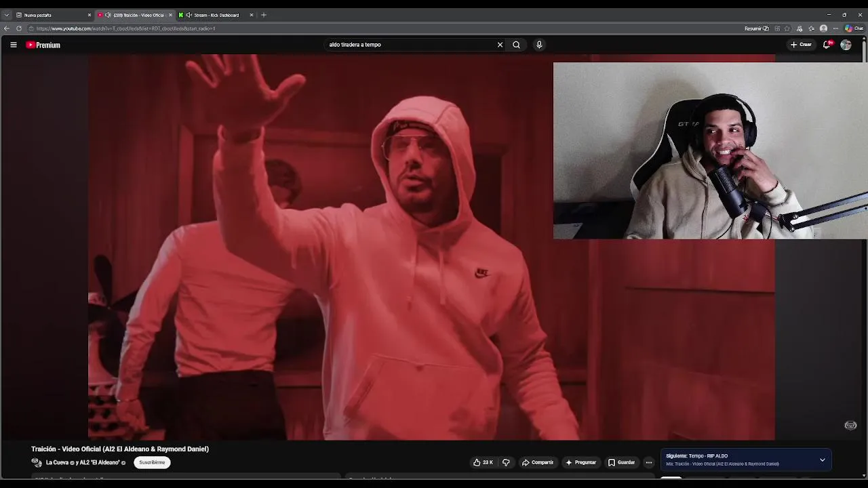Mute audio icon on Traición tab
868x488 pixels.
[107, 15]
